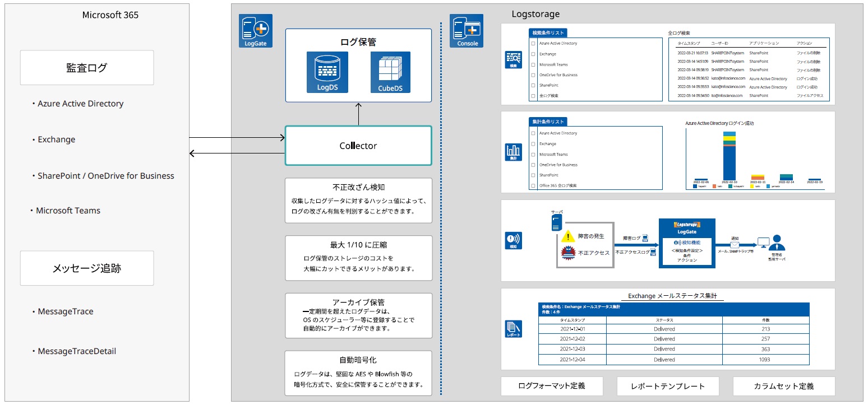Check Office 365 全ログ検索 checkbox
Image resolution: width=868 pixels, height=405 pixels.
point(533,185)
